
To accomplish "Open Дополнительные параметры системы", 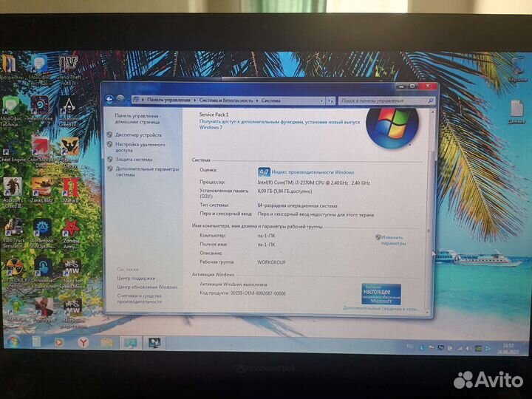I will click(x=147, y=171).
